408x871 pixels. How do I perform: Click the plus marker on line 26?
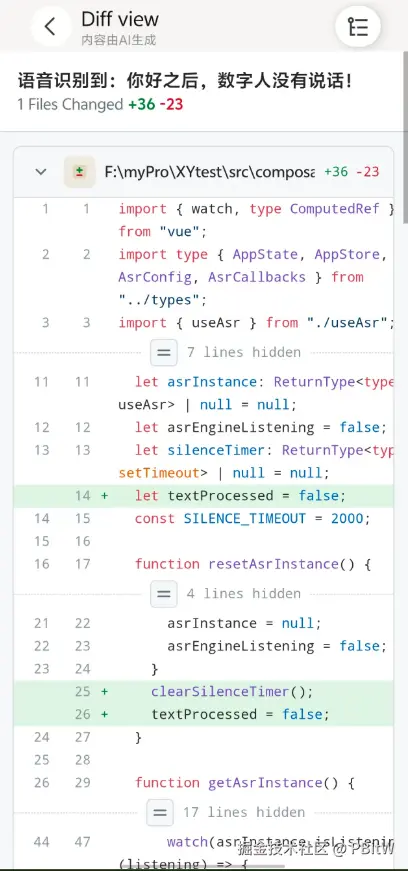(x=105, y=714)
